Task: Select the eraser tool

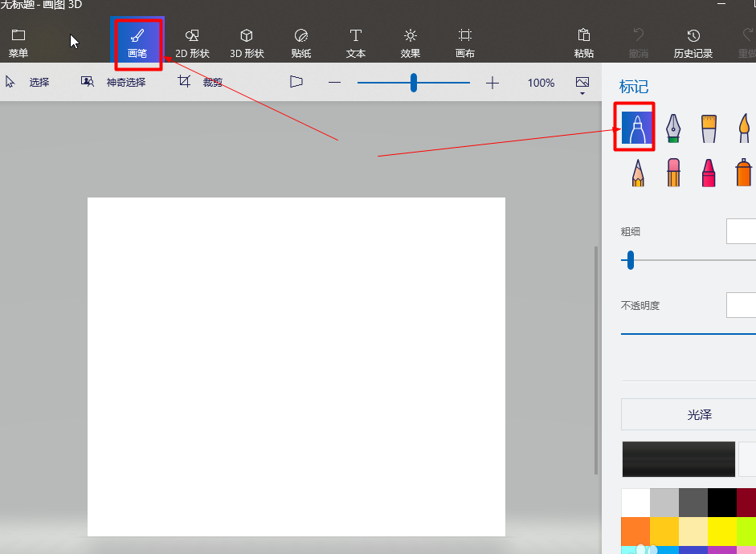Action: [673, 173]
